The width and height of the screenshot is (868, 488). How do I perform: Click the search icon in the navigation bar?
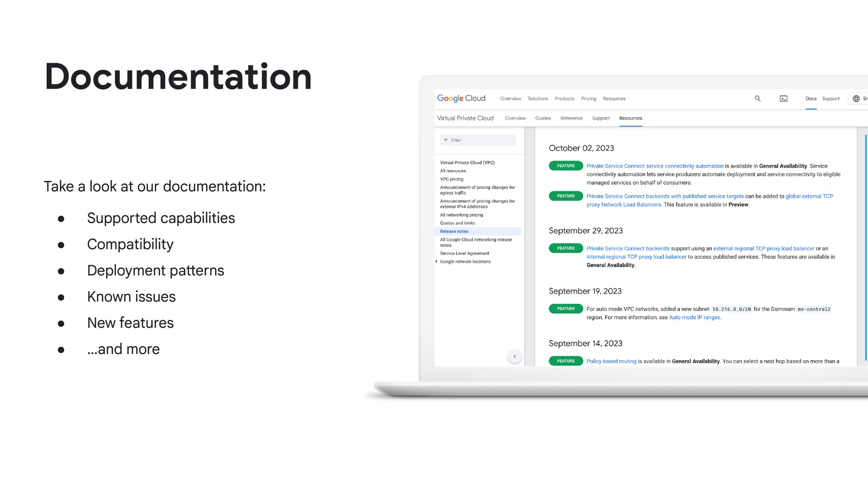[x=756, y=98]
